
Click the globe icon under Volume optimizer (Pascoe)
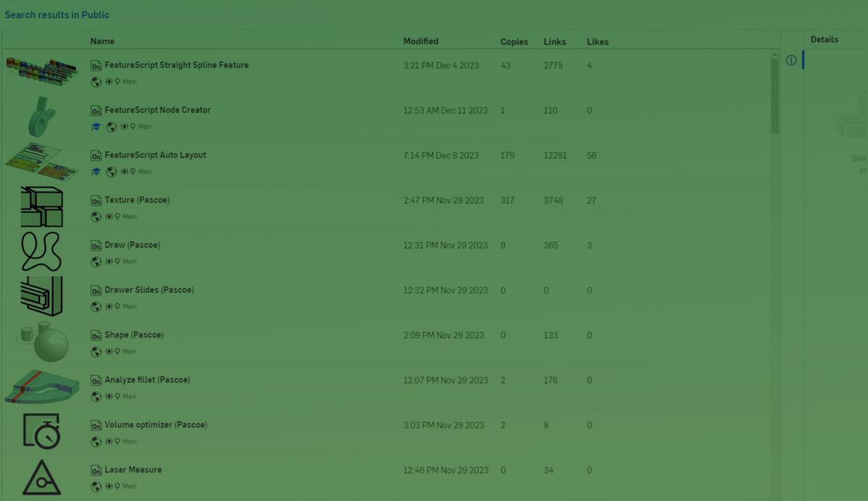pos(95,442)
